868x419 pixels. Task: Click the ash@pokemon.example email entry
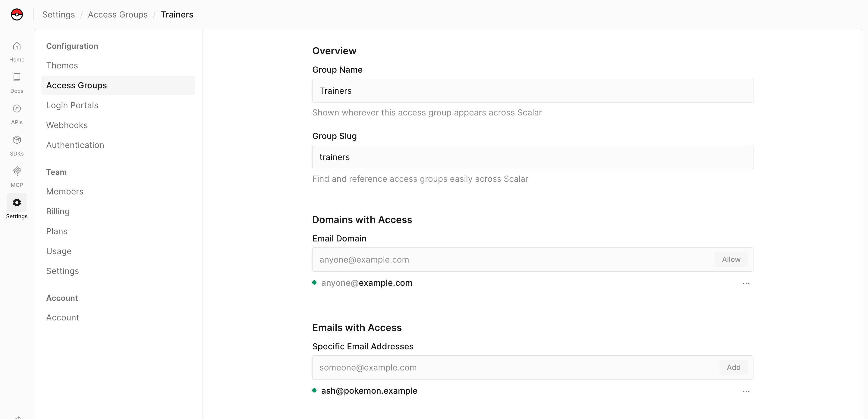tap(369, 391)
